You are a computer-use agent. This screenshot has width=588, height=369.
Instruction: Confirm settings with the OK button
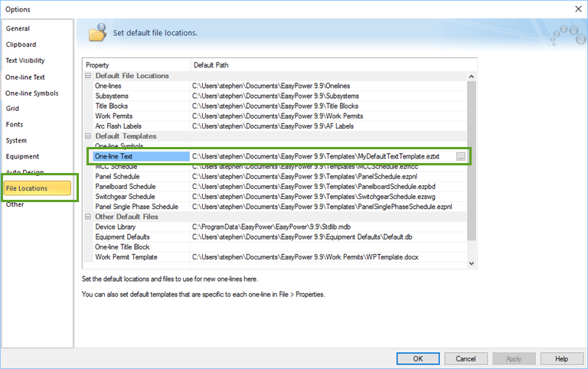click(x=418, y=358)
